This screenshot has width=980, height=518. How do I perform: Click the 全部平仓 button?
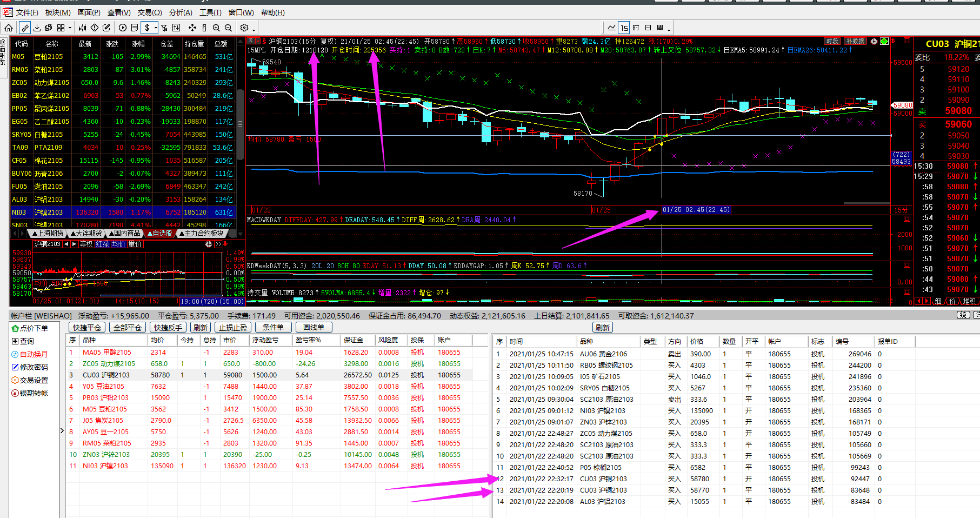click(x=128, y=327)
